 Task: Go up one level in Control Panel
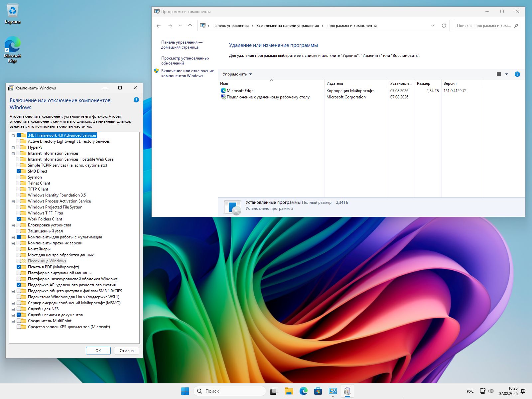point(190,26)
